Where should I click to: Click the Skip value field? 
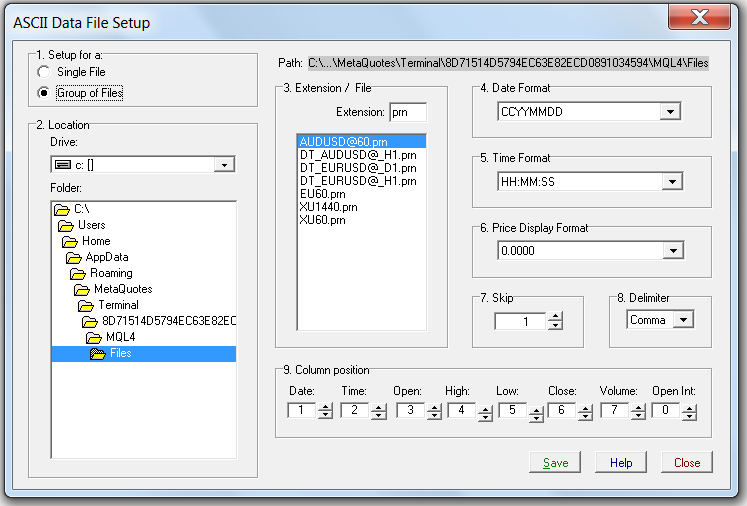(x=520, y=322)
